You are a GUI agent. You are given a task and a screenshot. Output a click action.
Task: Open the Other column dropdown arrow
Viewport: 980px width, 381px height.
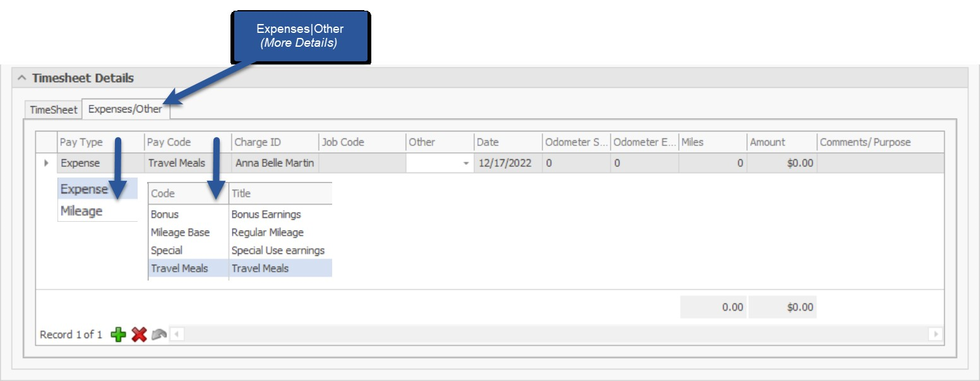point(466,163)
